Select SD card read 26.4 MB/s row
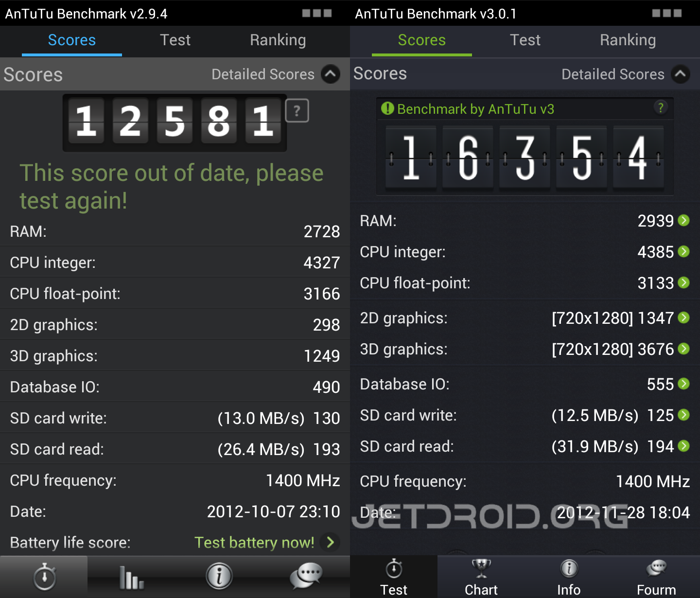700x598 pixels. click(175, 449)
